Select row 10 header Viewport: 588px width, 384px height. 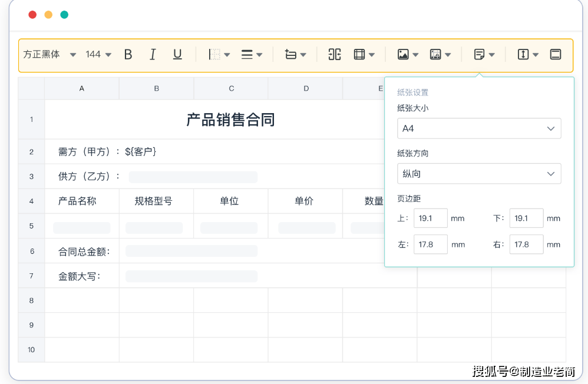coord(31,350)
